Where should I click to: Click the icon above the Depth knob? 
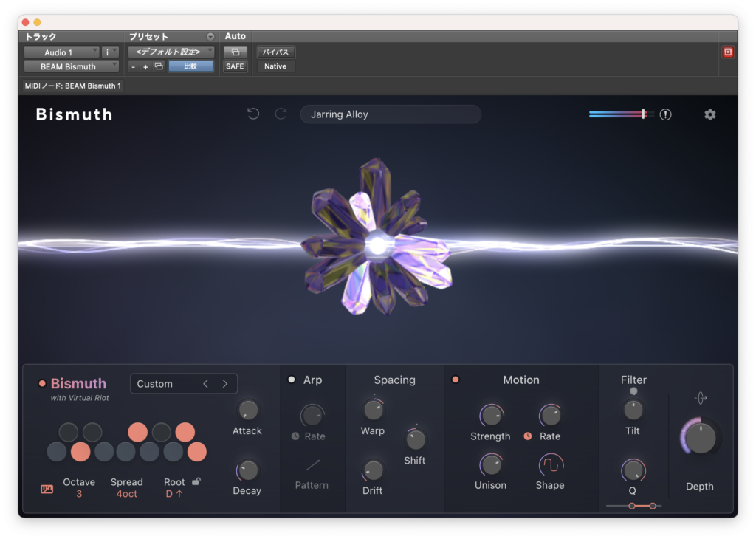point(701,398)
